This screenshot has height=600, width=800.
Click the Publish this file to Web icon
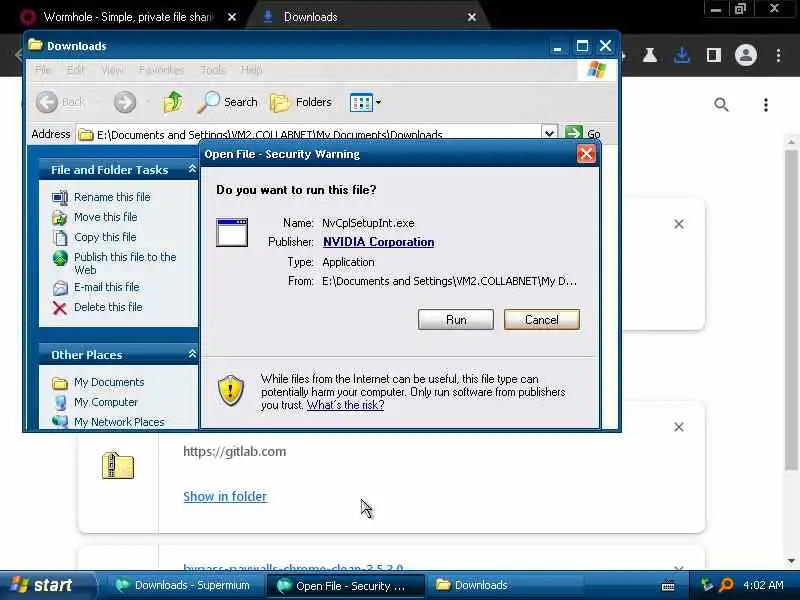[x=60, y=258]
